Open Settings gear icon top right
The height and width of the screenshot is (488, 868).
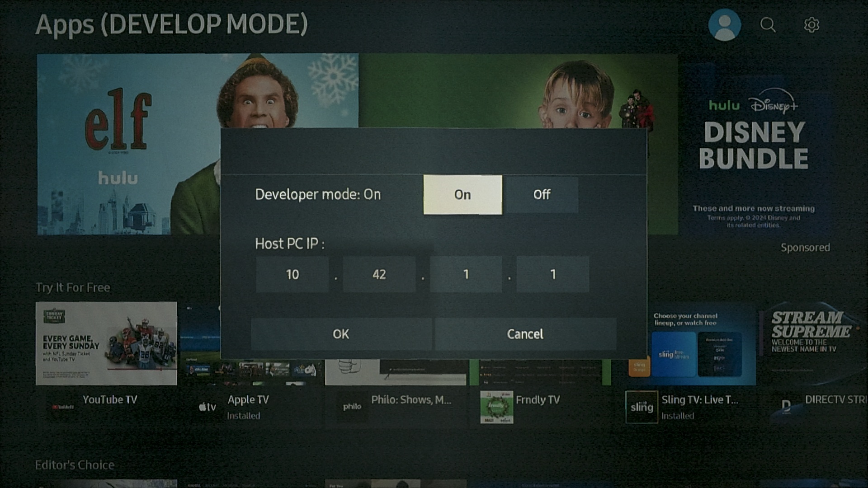pos(811,24)
